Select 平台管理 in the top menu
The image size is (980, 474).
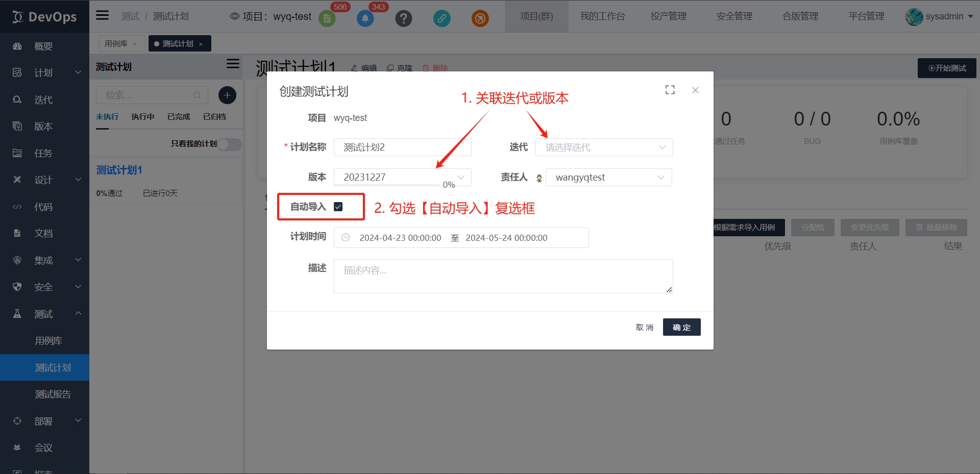pyautogui.click(x=866, y=16)
